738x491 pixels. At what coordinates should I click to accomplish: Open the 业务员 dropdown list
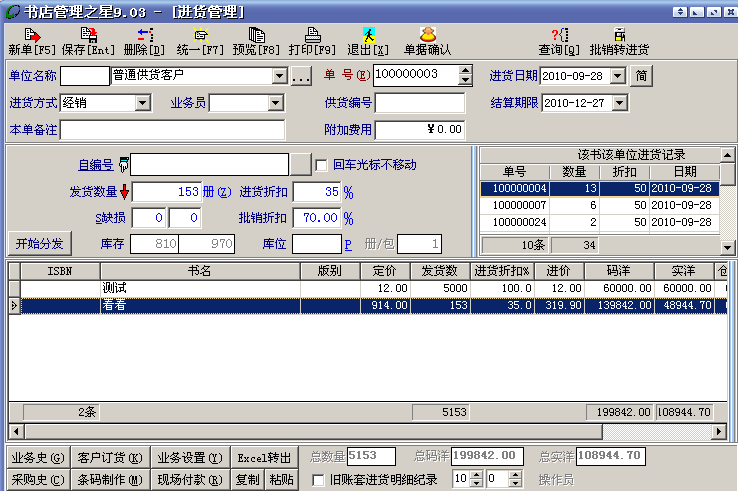[276, 103]
